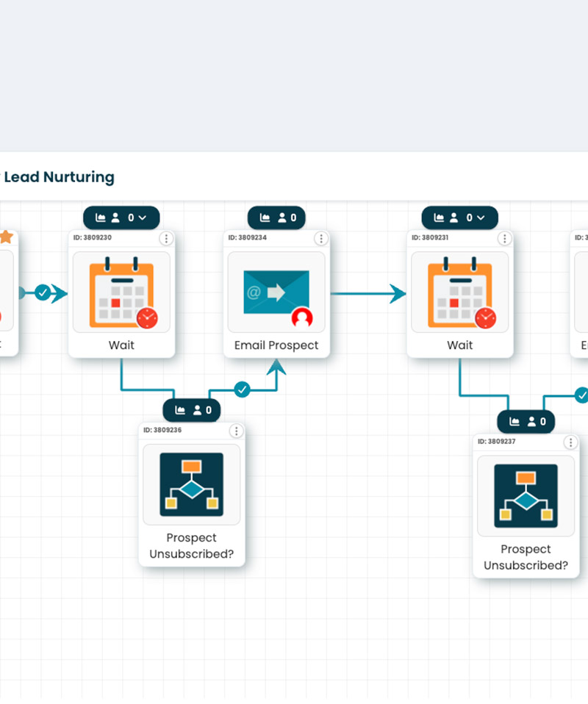
Task: Click stats badge above Email Prospect node
Action: point(276,218)
